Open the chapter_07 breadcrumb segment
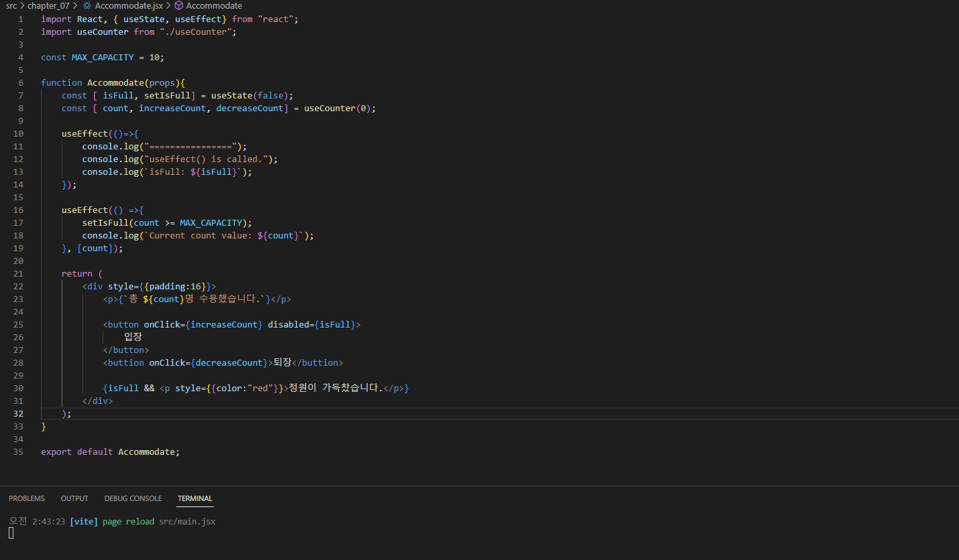Image resolution: width=959 pixels, height=560 pixels. (48, 5)
